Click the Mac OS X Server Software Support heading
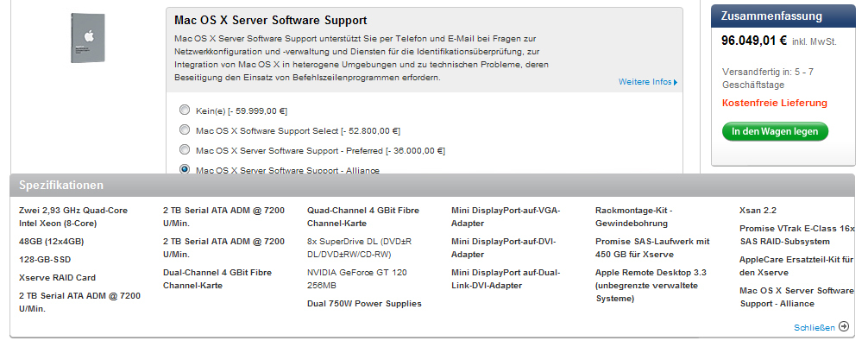Screen dimensions: 868x347 coord(271,21)
